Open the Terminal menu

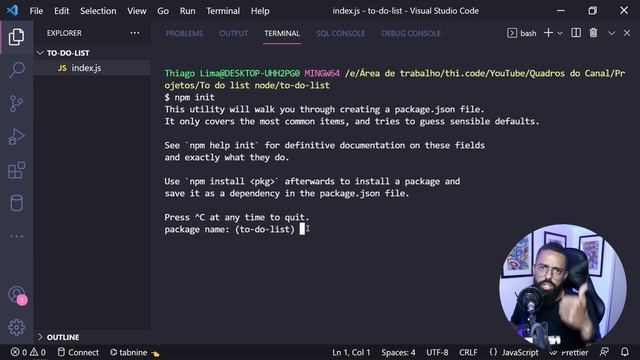(x=223, y=11)
